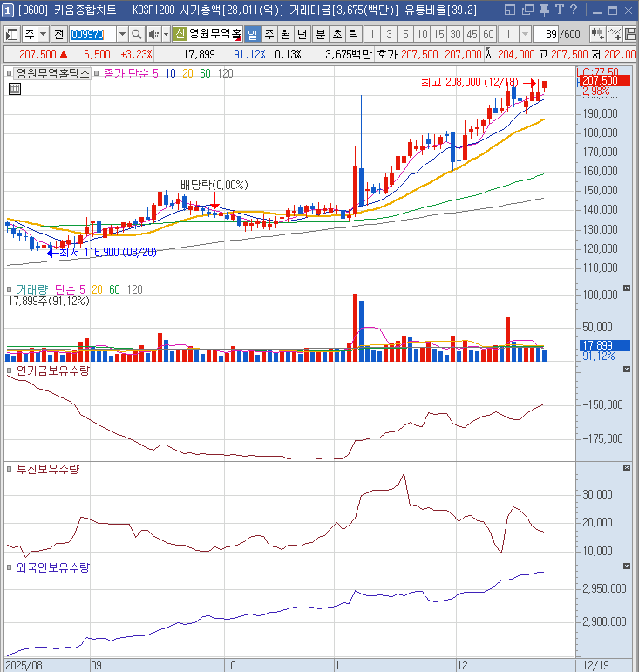Expand the 주 market type dropdown
This screenshot has width=639, height=672.
click(43, 34)
